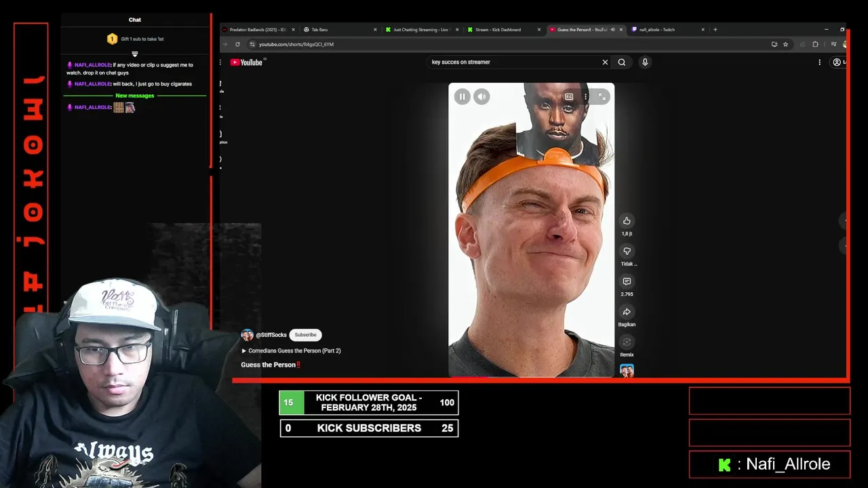Click the address bar URL
The image size is (868, 488).
(296, 44)
